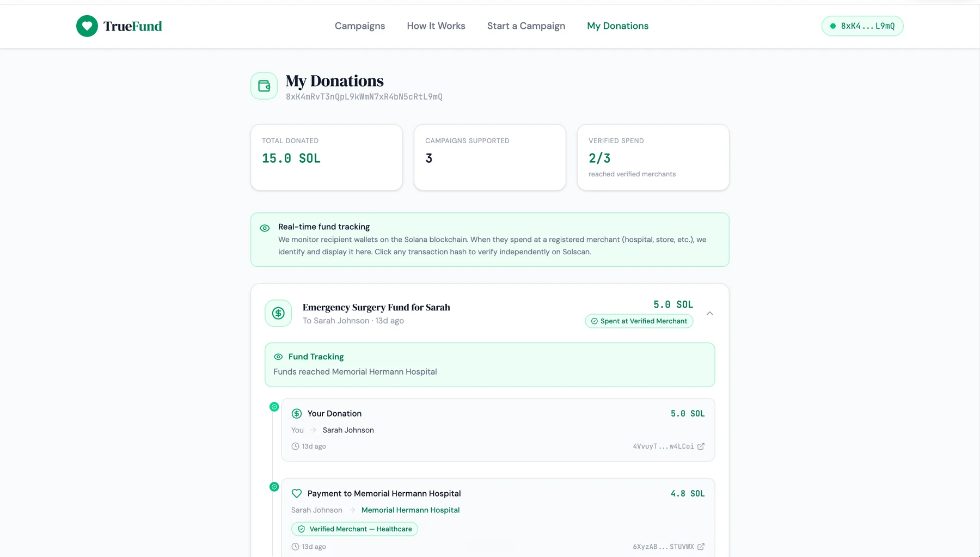Click the timeline dot for Memorial Hermann payment
Screen dimensions: 980x557
[x=274, y=487]
